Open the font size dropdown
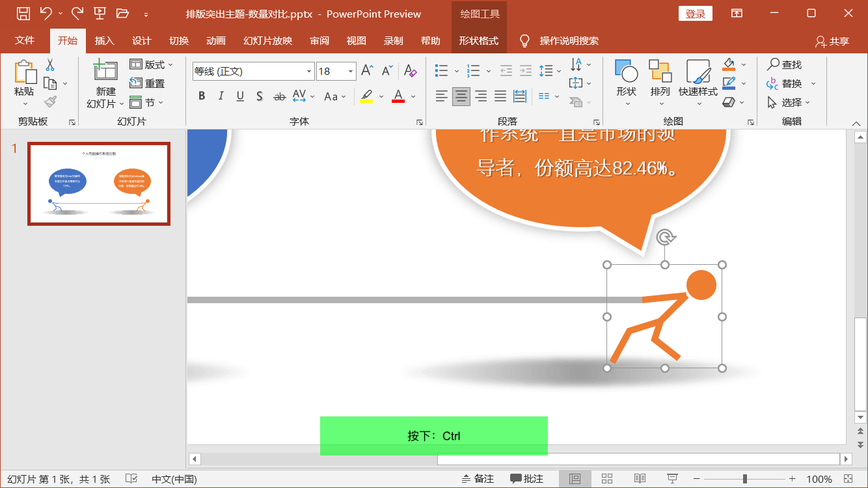Image resolution: width=868 pixels, height=488 pixels. tap(350, 70)
